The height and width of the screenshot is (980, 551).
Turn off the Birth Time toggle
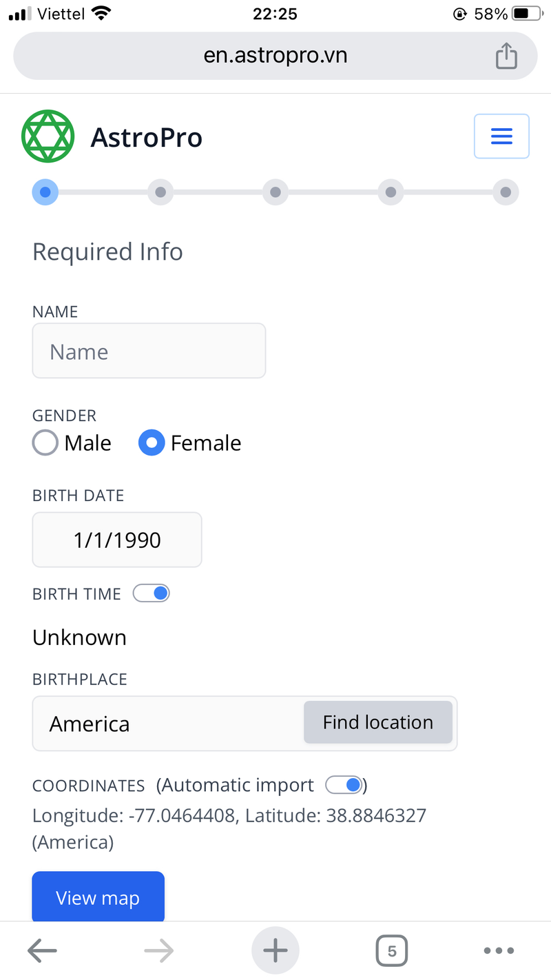tap(151, 593)
